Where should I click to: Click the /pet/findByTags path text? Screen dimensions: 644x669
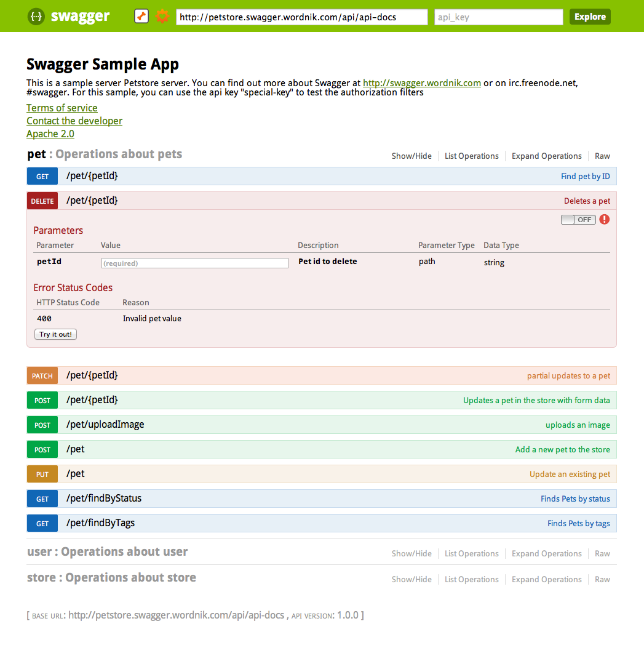click(x=101, y=523)
